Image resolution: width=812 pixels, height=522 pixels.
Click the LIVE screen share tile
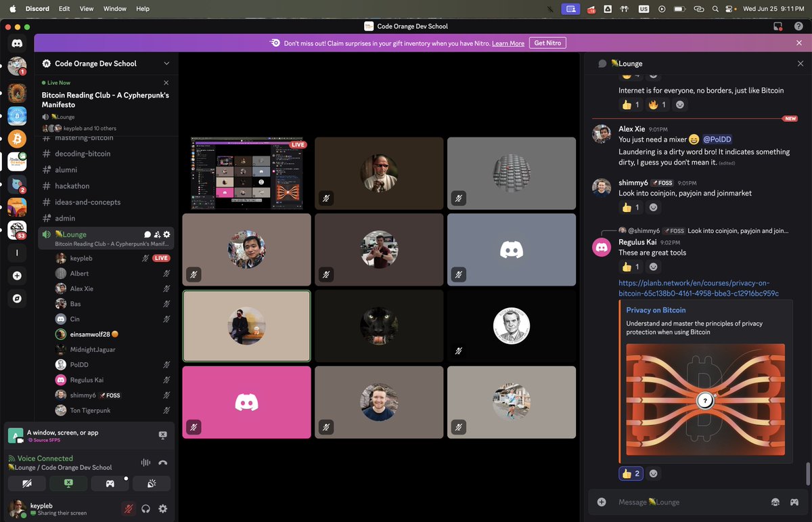click(247, 173)
